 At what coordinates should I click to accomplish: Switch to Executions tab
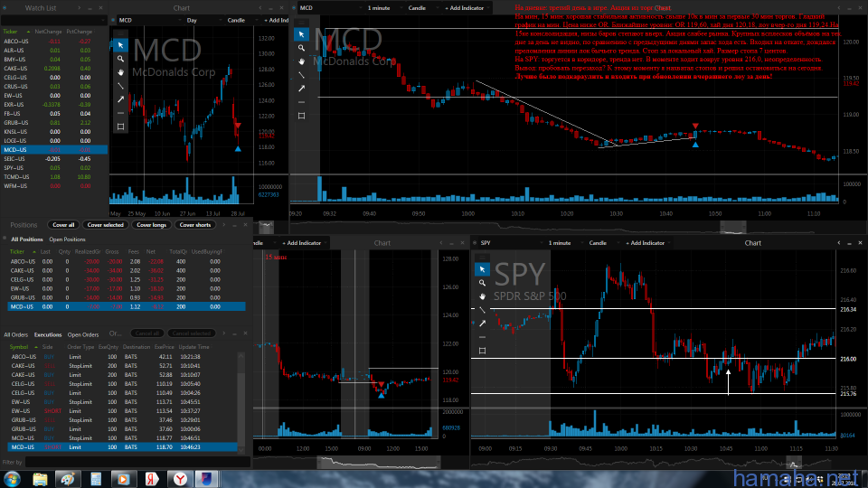[x=48, y=334]
